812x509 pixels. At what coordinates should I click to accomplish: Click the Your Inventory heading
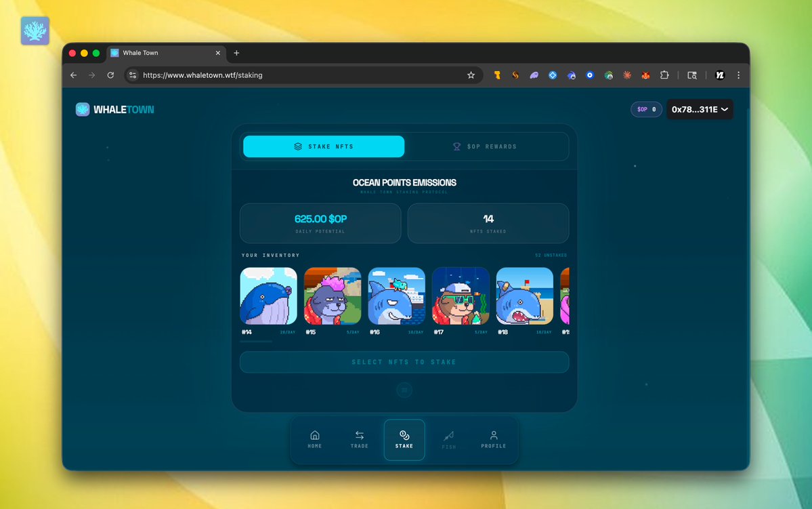click(x=270, y=256)
